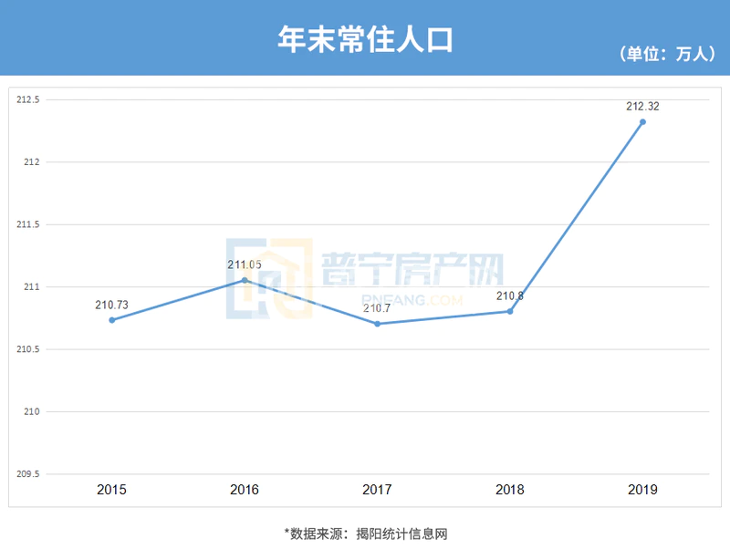Select the 2016 data point on line
The width and height of the screenshot is (730, 560).
pyautogui.click(x=245, y=280)
